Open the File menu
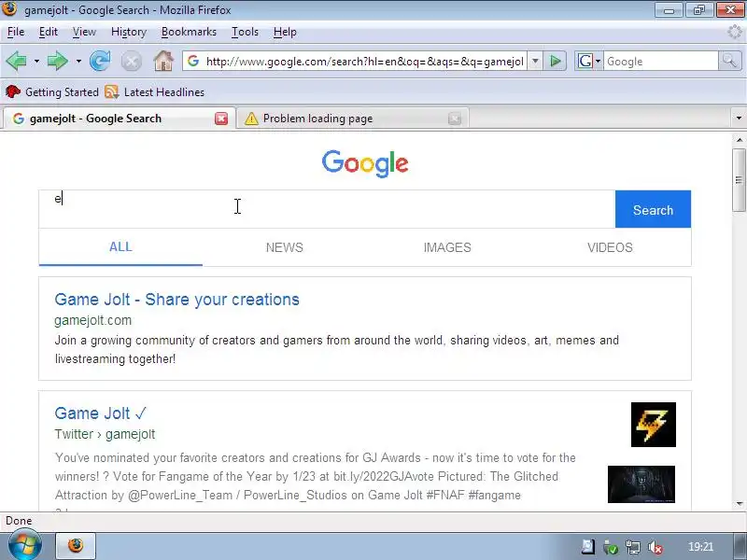Viewport: 747px width, 560px height. point(16,32)
